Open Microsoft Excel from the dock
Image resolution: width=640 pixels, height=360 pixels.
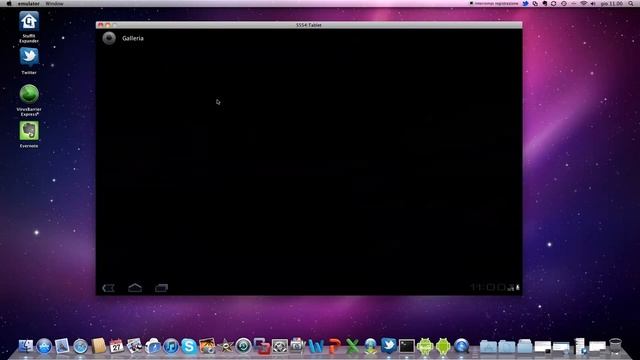coord(352,347)
